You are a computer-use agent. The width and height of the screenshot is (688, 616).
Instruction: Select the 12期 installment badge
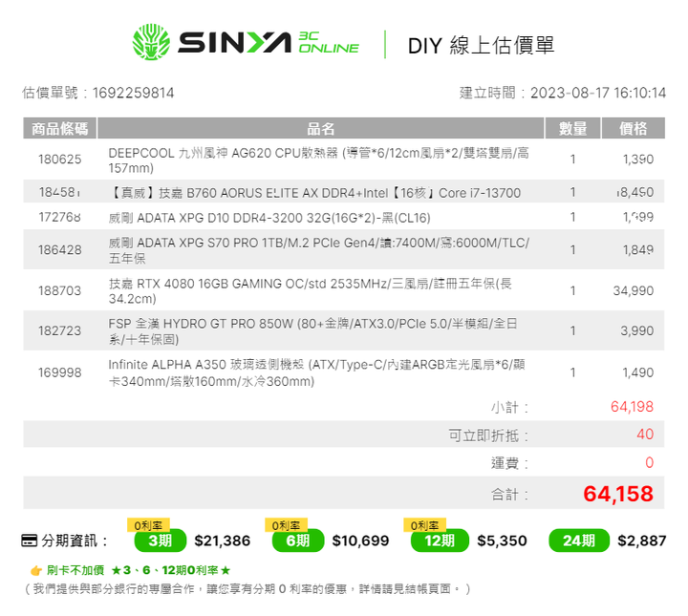440,541
